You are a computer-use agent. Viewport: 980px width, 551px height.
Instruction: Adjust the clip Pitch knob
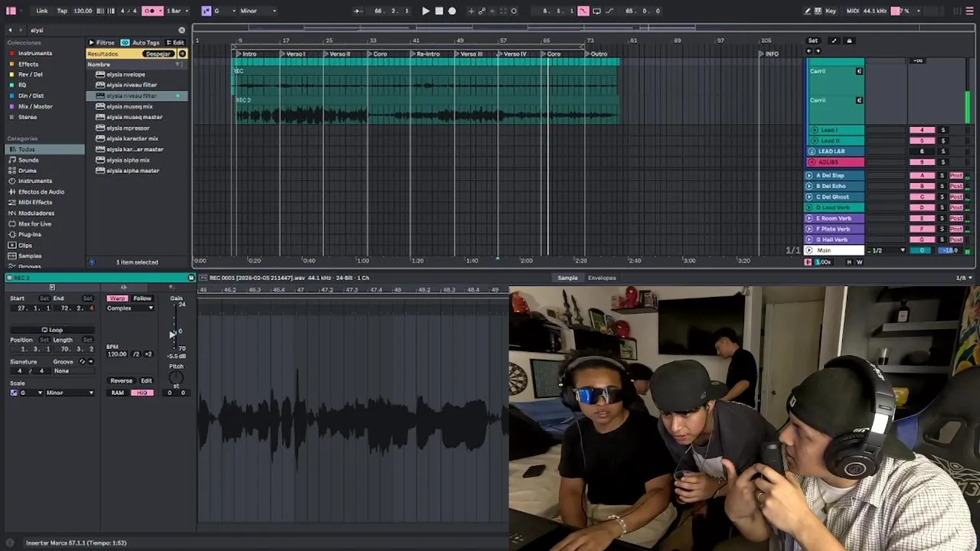point(176,377)
